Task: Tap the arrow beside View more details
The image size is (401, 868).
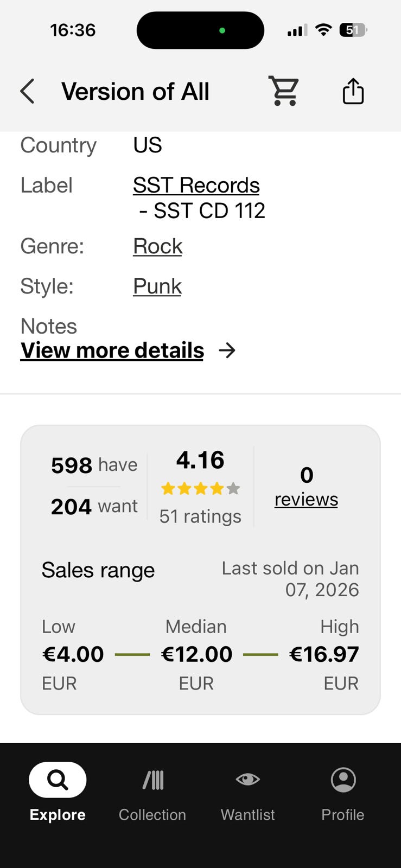Action: pos(227,350)
